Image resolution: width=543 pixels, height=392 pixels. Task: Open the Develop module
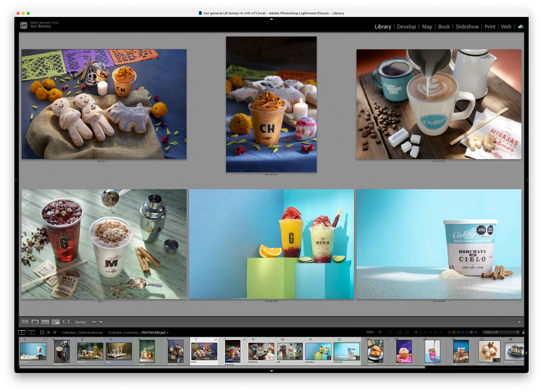pos(406,27)
